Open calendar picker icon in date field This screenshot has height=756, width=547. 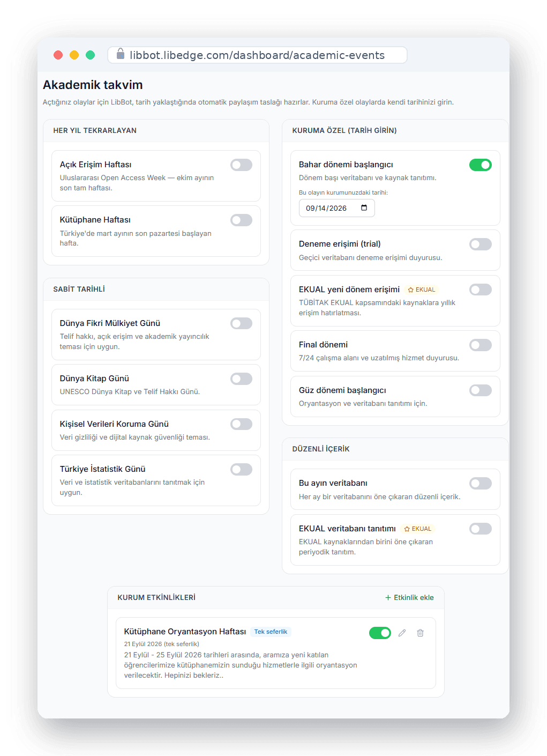tap(364, 208)
